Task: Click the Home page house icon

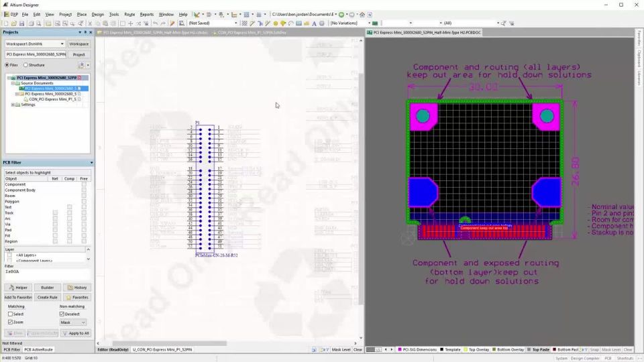Action: 362,14
